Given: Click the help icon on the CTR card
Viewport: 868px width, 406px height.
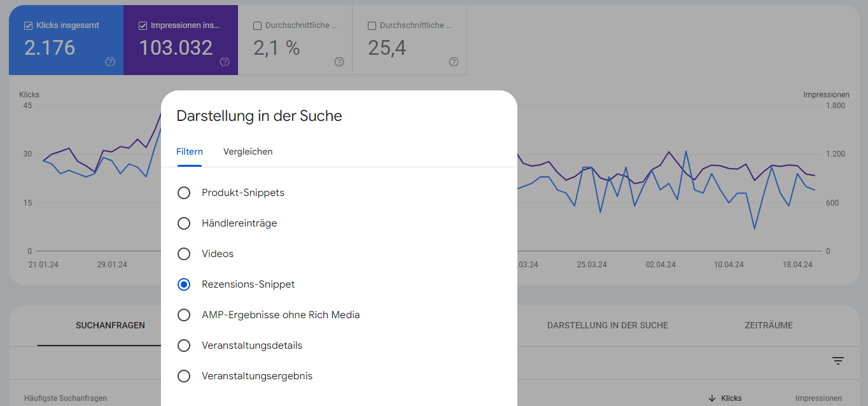Looking at the screenshot, I should [339, 62].
